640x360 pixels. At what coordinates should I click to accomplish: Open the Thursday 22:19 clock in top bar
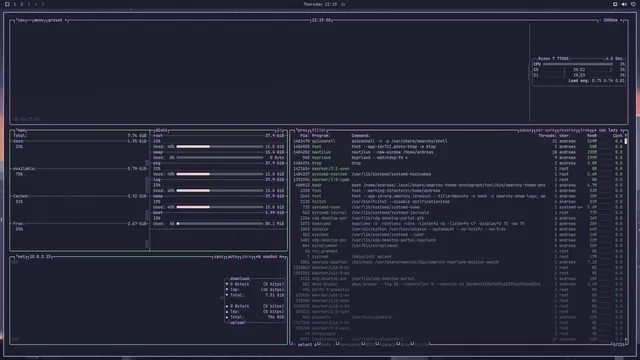(x=320, y=4)
